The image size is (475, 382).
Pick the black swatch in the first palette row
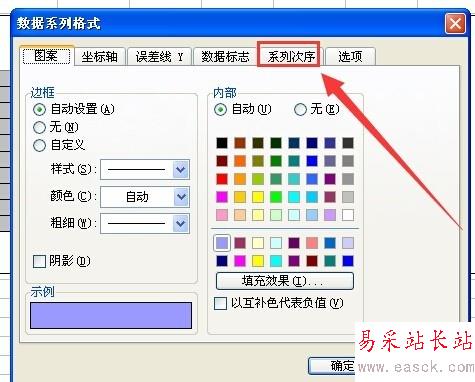pyautogui.click(x=222, y=143)
